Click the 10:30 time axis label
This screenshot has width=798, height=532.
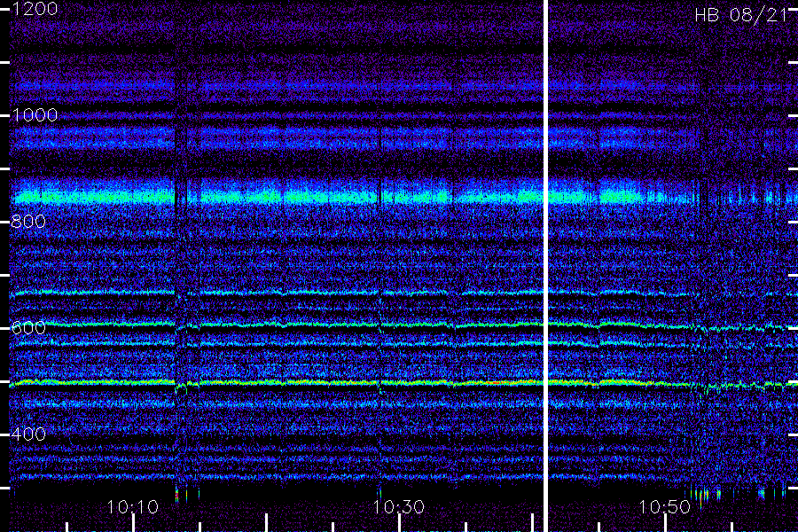pos(398,506)
